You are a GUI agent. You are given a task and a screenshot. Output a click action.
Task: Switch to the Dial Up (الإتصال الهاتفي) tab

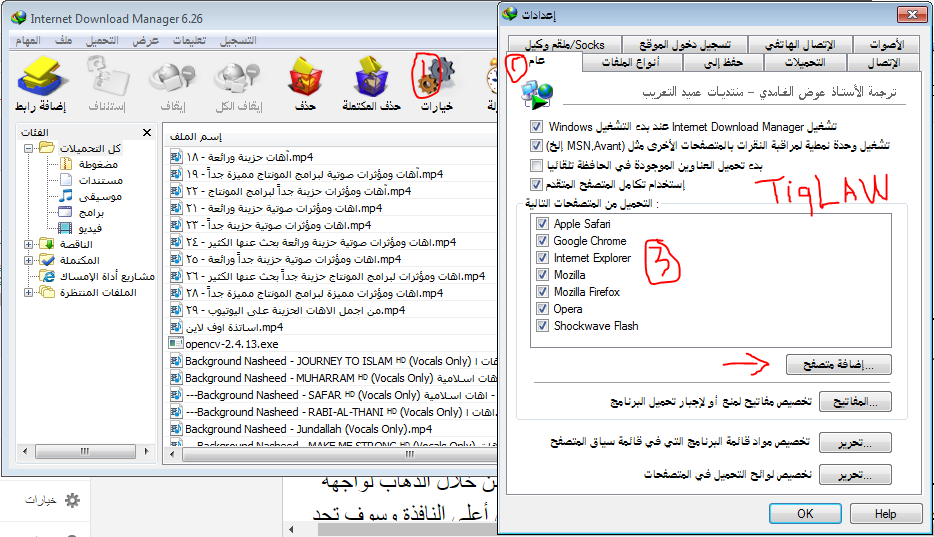click(x=800, y=45)
